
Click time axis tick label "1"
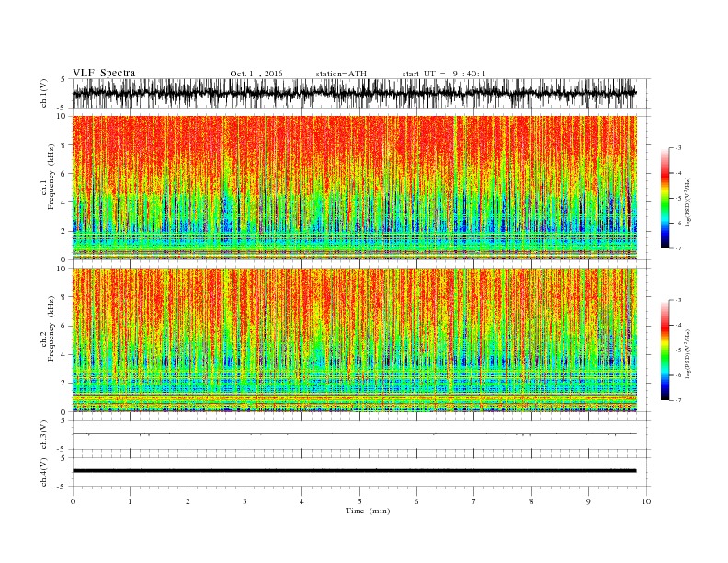point(130,501)
